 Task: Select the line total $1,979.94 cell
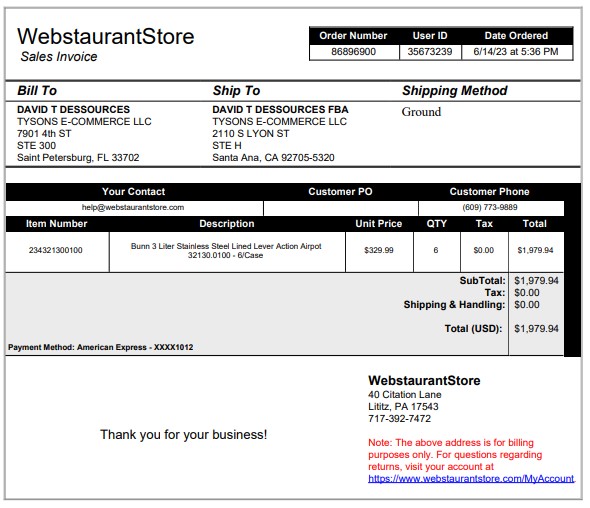(535, 251)
